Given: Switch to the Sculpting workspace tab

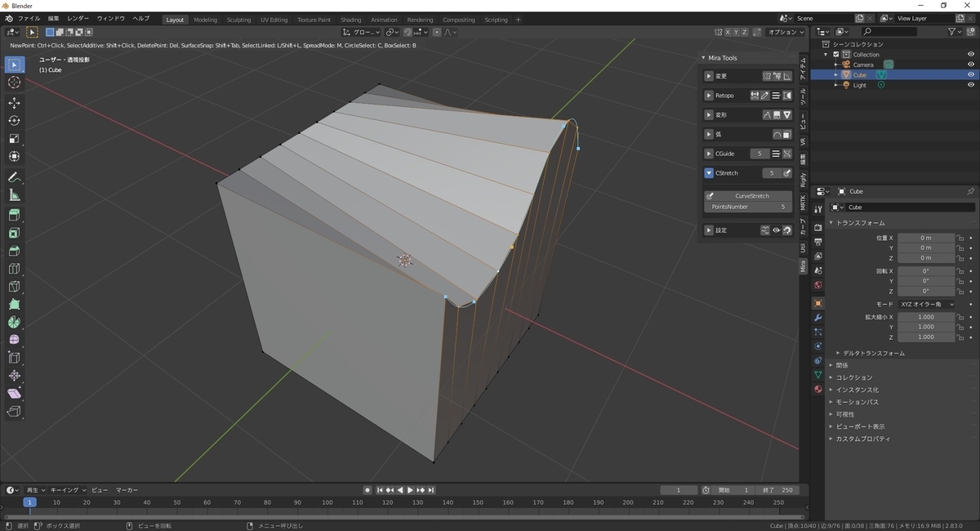Looking at the screenshot, I should pyautogui.click(x=238, y=20).
